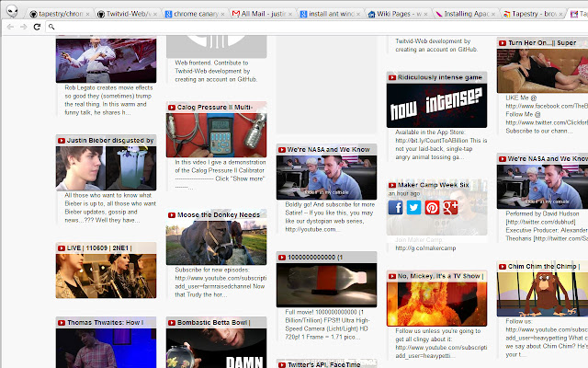Open the Justin Bieber disgusted by title
Screen dimensions: 588x368
point(110,141)
